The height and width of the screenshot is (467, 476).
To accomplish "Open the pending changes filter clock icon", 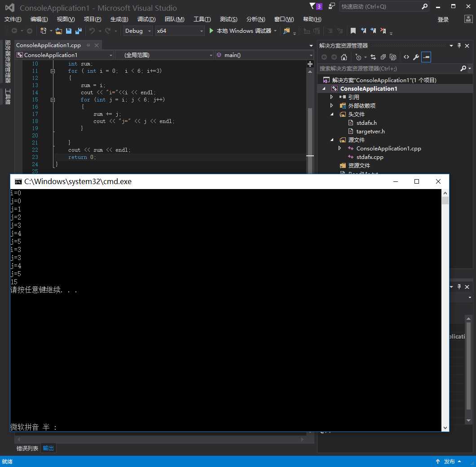I will (358, 57).
